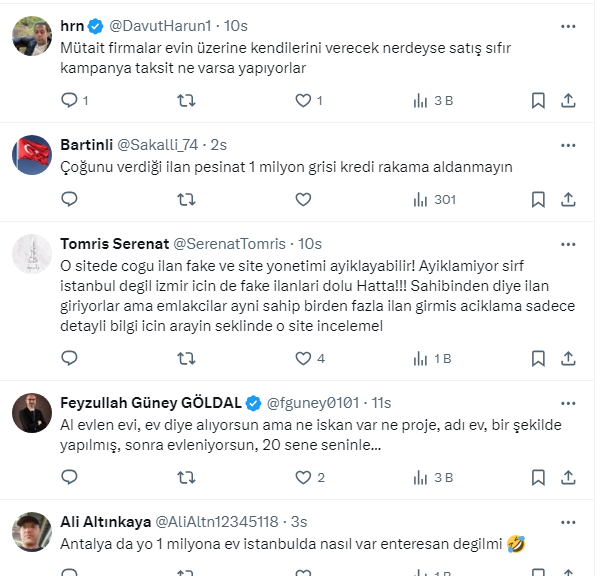Open Feyzullah Güney GÖLDAL's profile name
This screenshot has height=576, width=600.
[x=152, y=403]
